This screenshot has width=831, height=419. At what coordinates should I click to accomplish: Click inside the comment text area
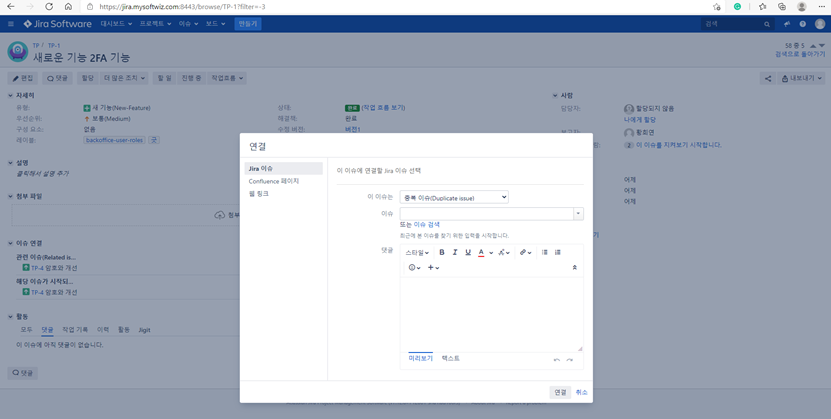491,314
